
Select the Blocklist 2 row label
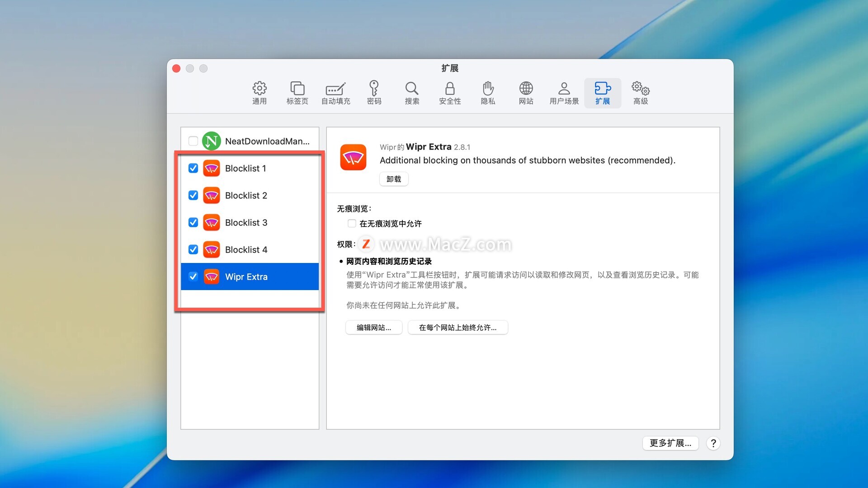click(x=246, y=195)
